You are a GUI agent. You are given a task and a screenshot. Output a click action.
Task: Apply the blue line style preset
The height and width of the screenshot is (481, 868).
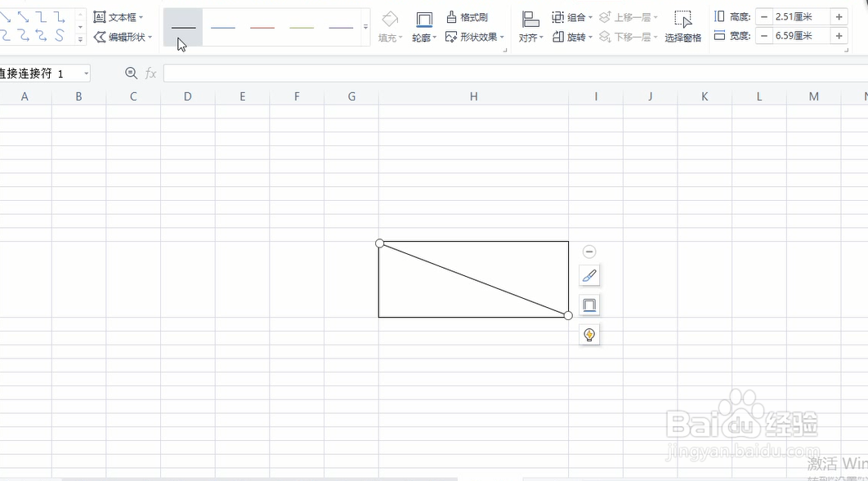pyautogui.click(x=223, y=27)
